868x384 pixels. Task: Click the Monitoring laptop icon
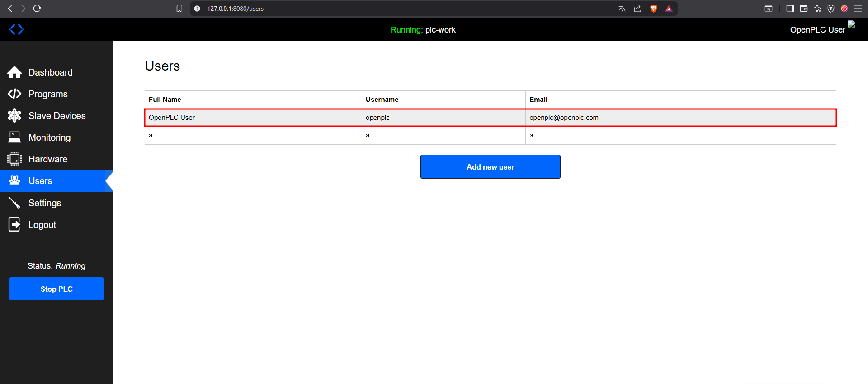(x=14, y=137)
